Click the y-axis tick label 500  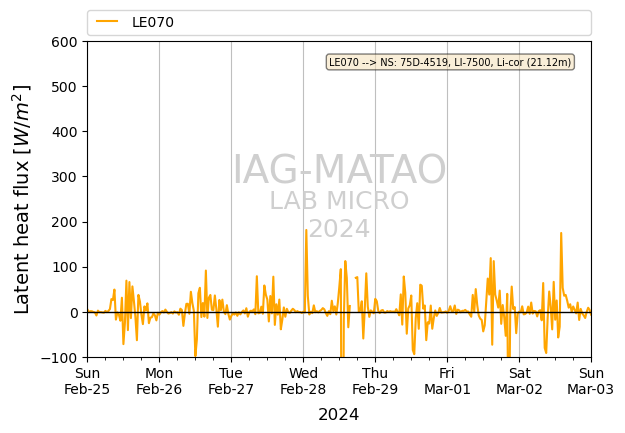pyautogui.click(x=64, y=87)
